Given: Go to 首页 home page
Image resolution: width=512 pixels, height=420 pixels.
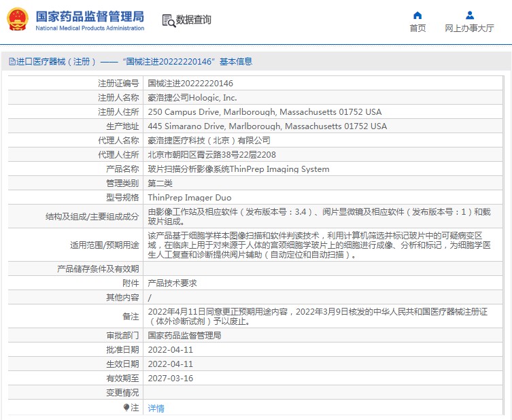Looking at the screenshot, I should tap(417, 29).
